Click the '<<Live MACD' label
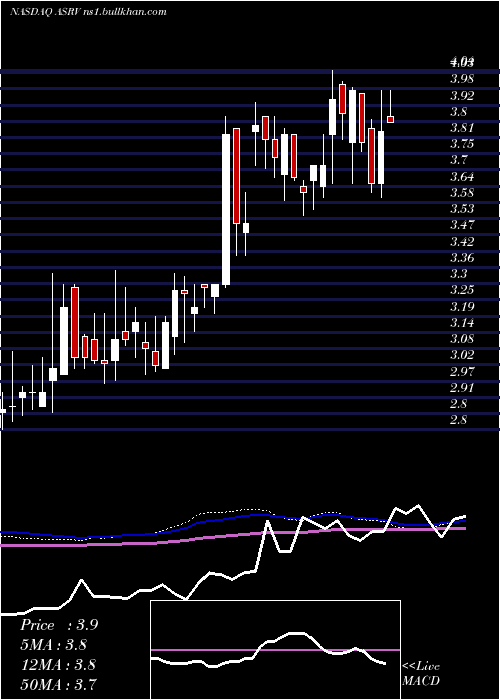This screenshot has height=700, width=500. [421, 674]
